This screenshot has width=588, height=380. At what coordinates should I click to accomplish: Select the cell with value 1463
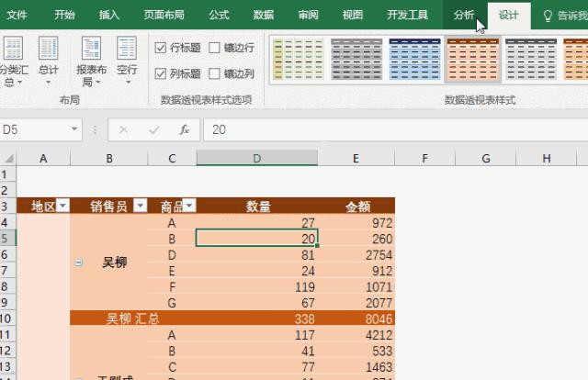tap(356, 366)
